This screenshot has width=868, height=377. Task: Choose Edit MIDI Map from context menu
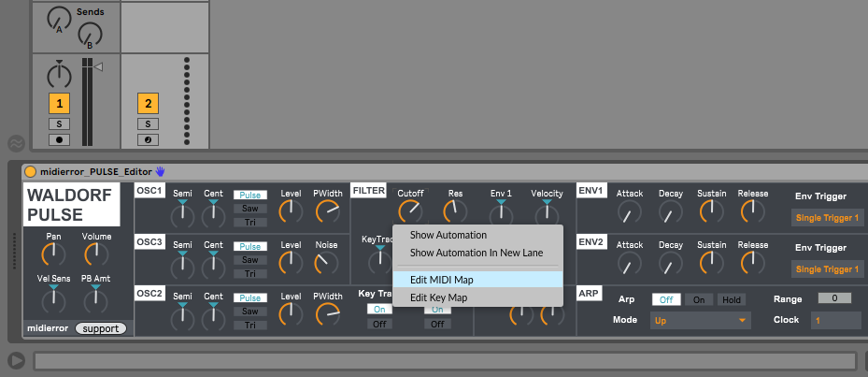pyautogui.click(x=477, y=280)
